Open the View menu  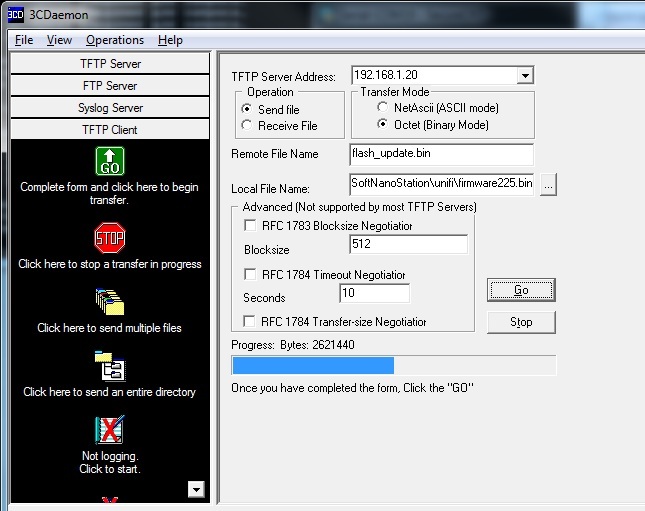point(59,40)
